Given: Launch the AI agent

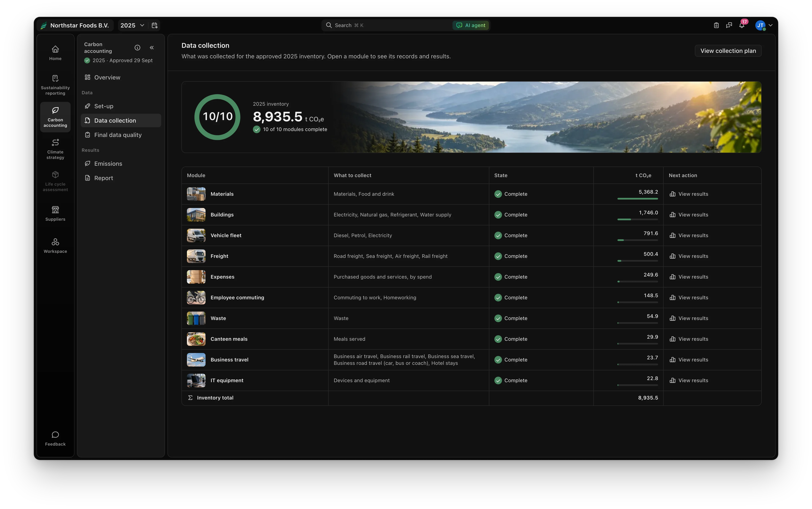Looking at the screenshot, I should pos(470,25).
